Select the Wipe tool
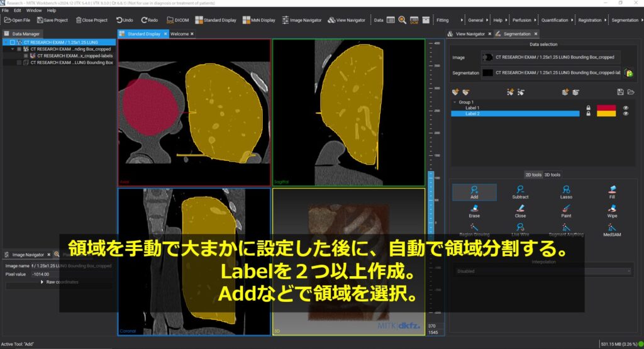644x349 pixels. pyautogui.click(x=612, y=211)
